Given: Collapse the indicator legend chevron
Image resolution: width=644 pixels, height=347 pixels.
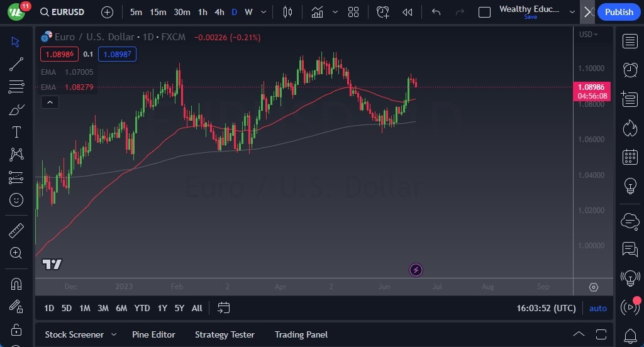Looking at the screenshot, I should click(x=50, y=102).
